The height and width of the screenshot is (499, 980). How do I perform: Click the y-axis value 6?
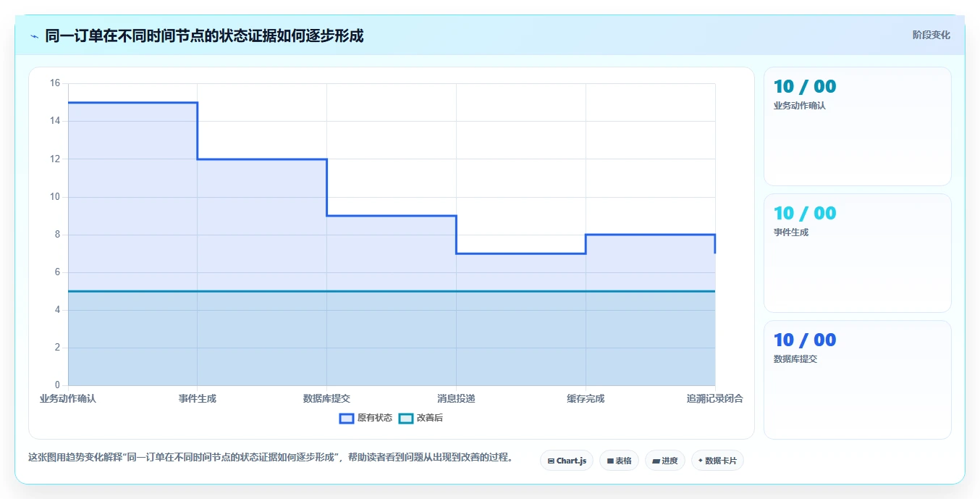pyautogui.click(x=58, y=272)
